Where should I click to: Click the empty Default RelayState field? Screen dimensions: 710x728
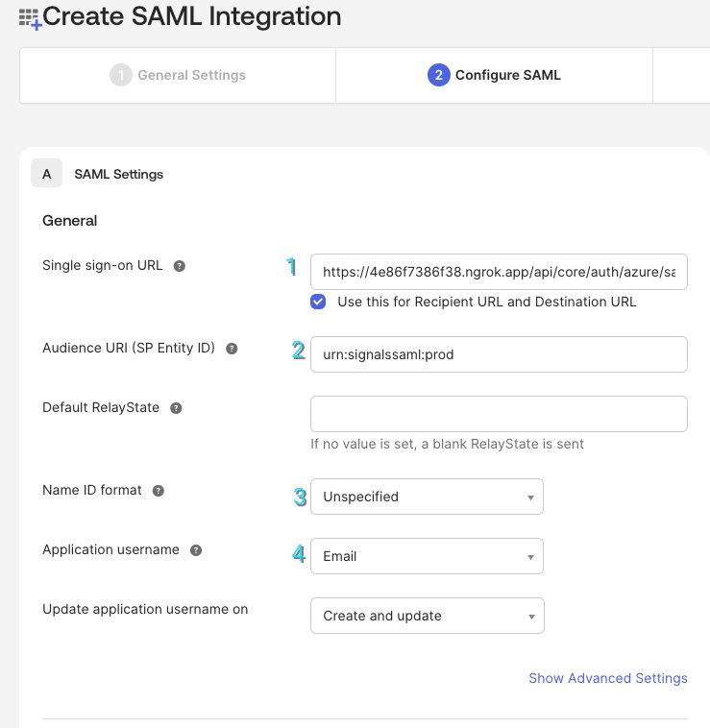pyautogui.click(x=499, y=414)
